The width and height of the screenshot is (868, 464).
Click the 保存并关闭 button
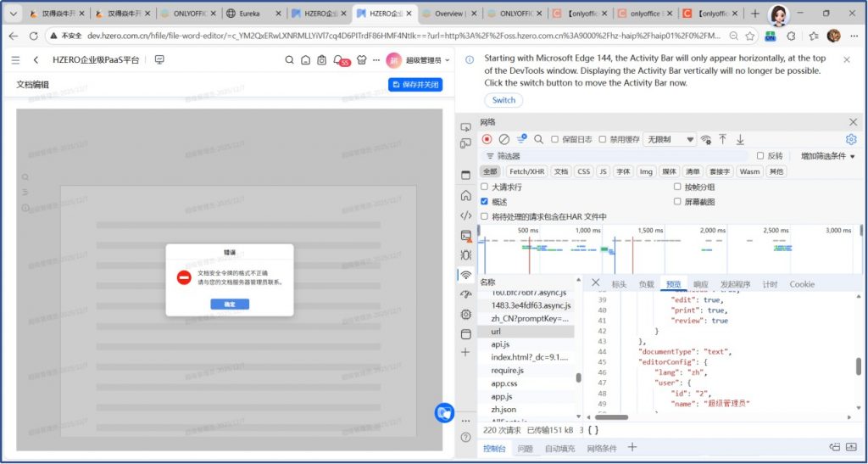tap(415, 85)
